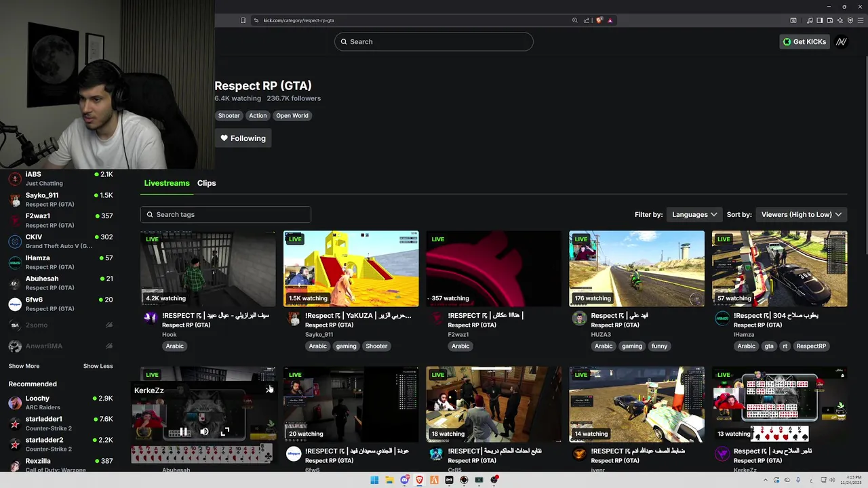Screen dimensions: 868x488
Task: Click the VPN shield icon in browser toolbar
Action: tap(850, 20)
